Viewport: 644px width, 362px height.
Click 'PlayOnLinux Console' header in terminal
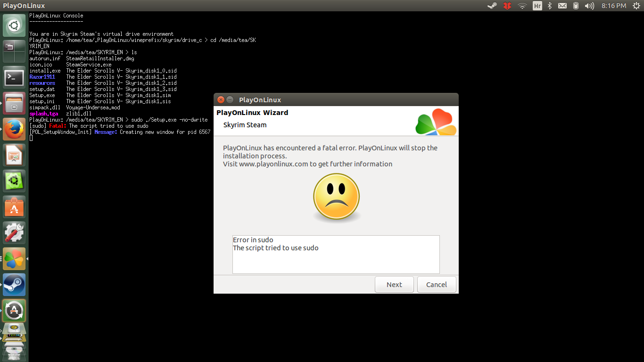coord(56,16)
